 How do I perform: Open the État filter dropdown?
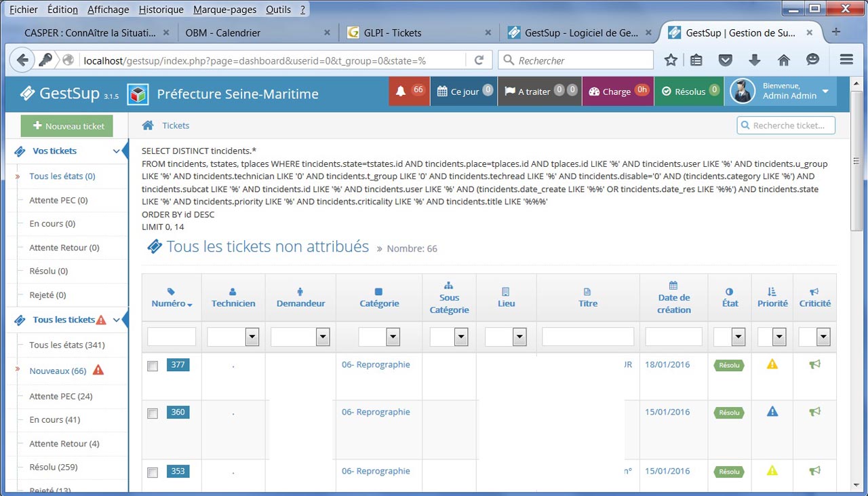pyautogui.click(x=730, y=337)
